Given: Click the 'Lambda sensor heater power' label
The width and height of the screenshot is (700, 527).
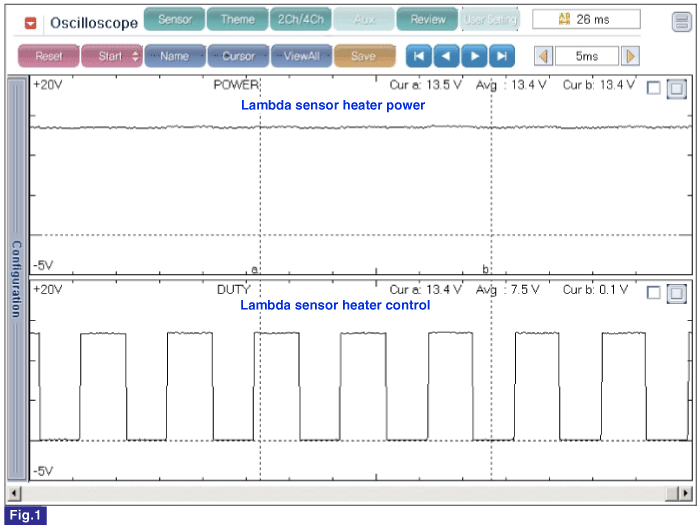Looking at the screenshot, I should click(x=333, y=105).
